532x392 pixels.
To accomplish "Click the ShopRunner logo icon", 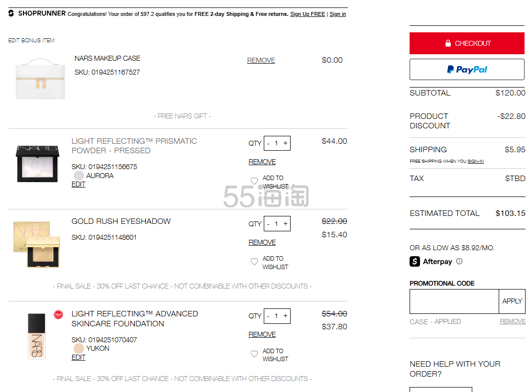I will pos(11,13).
